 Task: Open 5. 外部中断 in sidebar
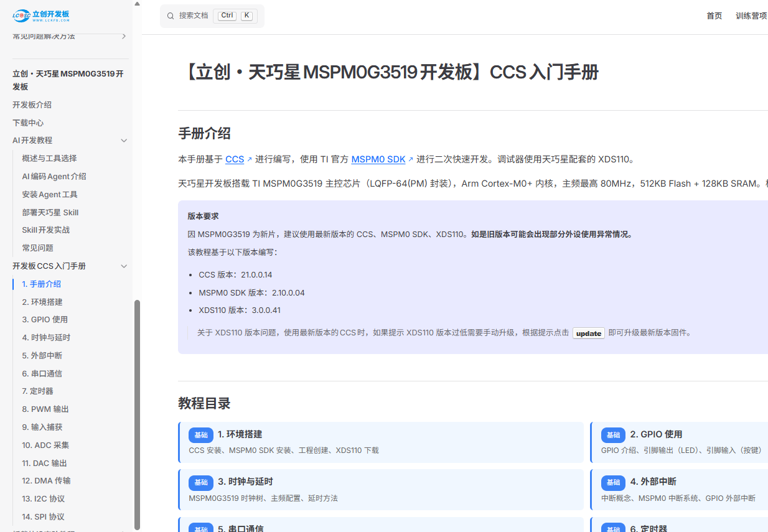pos(42,356)
